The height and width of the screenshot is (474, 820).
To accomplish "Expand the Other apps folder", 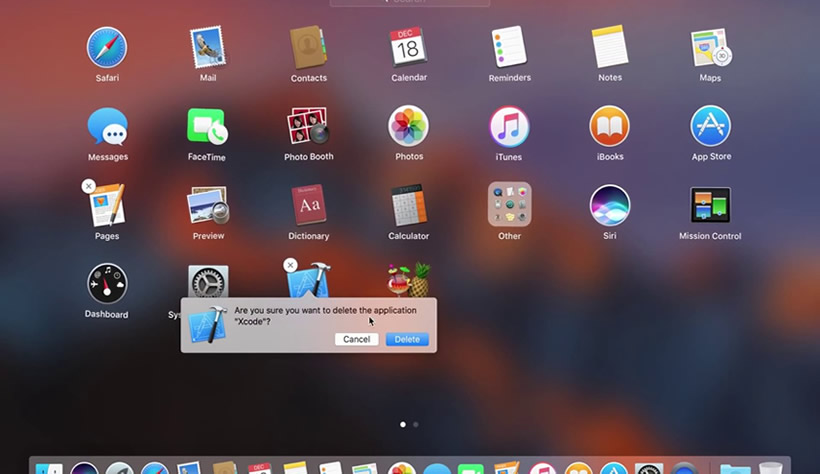I will point(509,204).
